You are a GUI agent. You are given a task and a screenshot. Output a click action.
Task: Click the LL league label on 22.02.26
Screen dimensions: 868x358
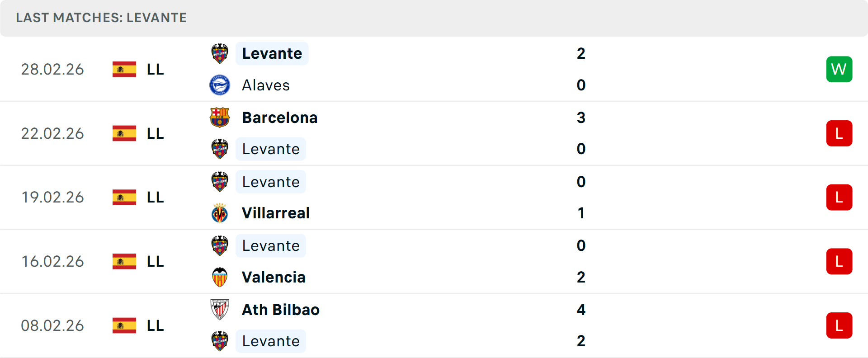click(x=155, y=133)
